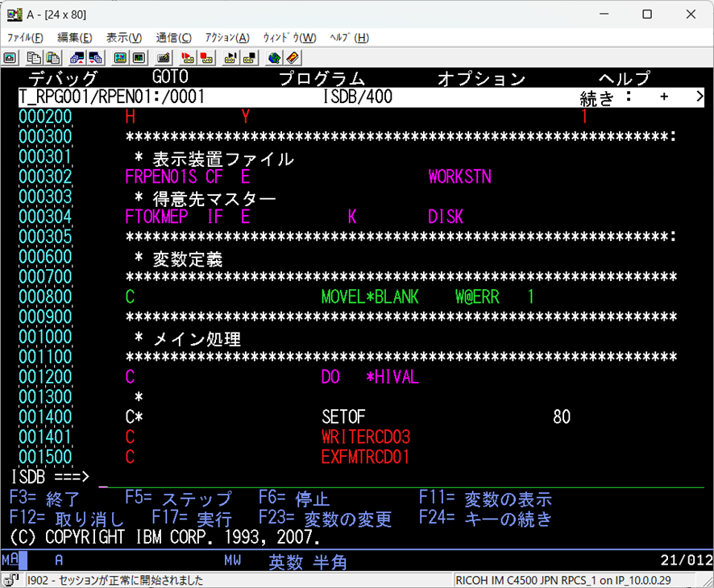
Task: Select GOTO in the terminal menu
Action: 170,77
